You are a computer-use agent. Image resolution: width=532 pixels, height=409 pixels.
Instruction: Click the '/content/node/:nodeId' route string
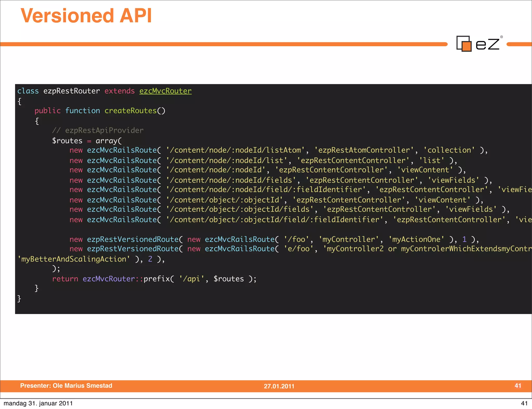tap(216, 170)
